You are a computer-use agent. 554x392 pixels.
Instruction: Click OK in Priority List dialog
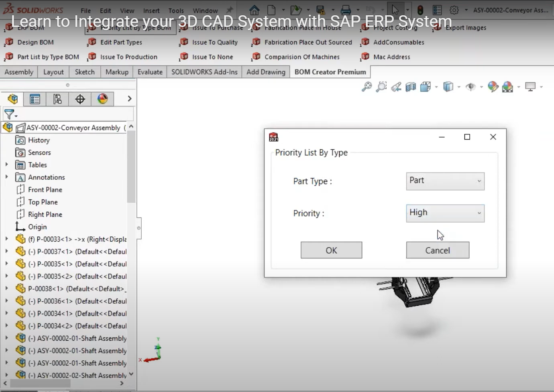[x=331, y=250]
